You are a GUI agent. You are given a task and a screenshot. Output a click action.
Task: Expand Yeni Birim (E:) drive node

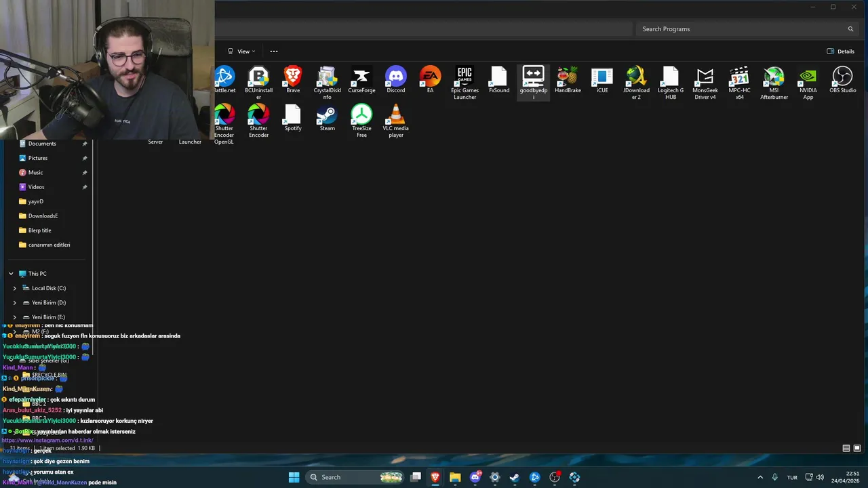tap(14, 317)
